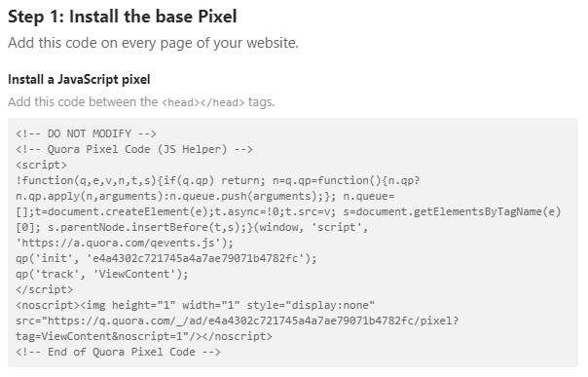Screen dimensions: 588x377
Task: Click the qp('init', ...) pixel ID line
Action: tap(166, 258)
